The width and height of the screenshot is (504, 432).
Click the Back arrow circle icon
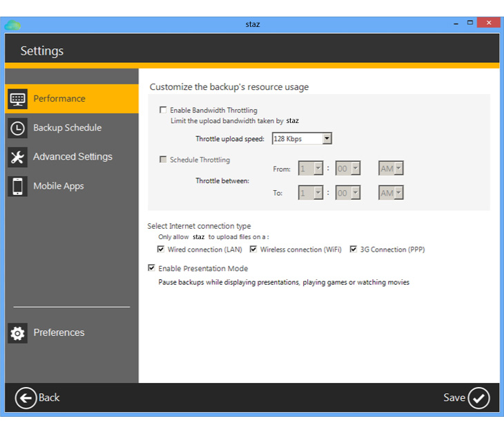26,397
